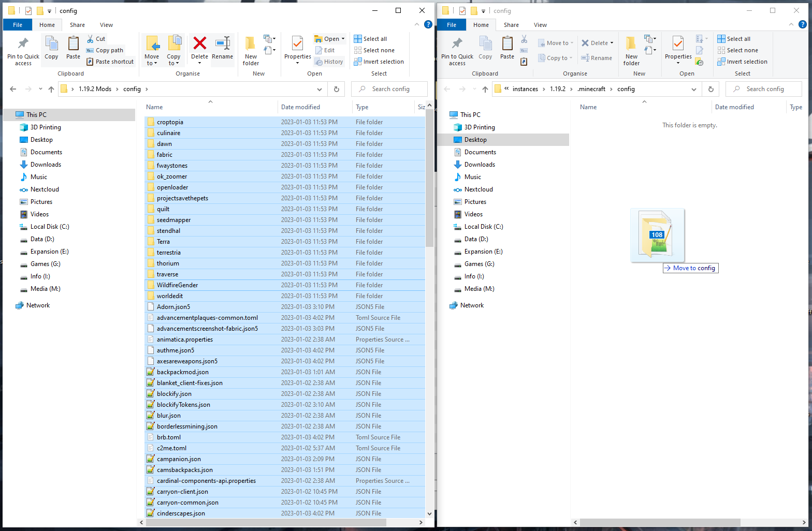Click Cut in left window clipboard group

96,39
